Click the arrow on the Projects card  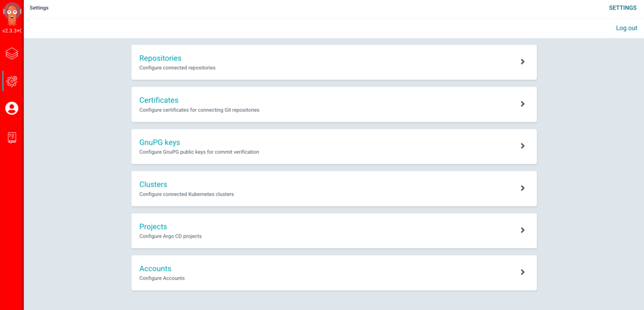[x=523, y=230]
